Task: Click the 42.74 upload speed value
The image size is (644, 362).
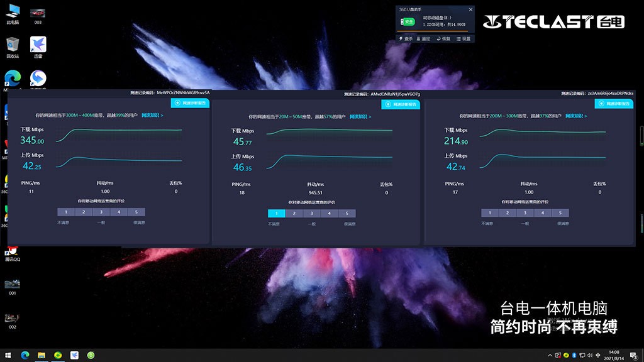Action: click(456, 166)
